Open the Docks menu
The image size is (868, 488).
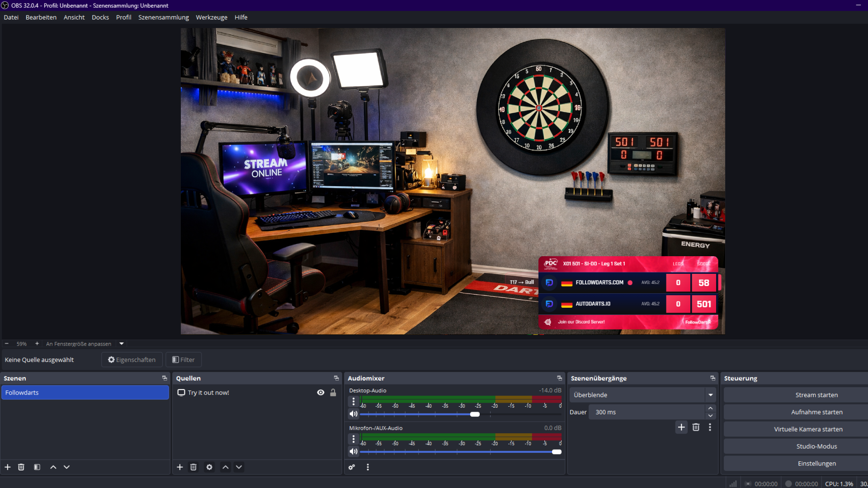tap(100, 17)
